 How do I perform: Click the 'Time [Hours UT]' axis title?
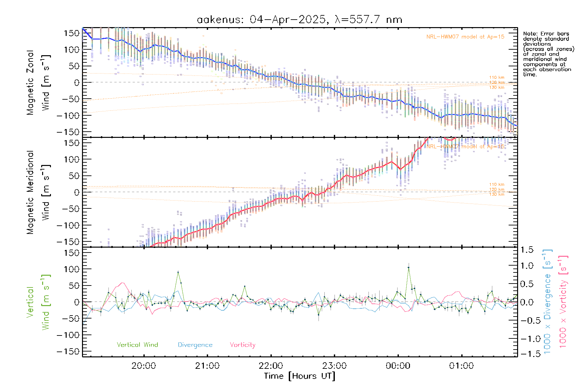pyautogui.click(x=300, y=376)
